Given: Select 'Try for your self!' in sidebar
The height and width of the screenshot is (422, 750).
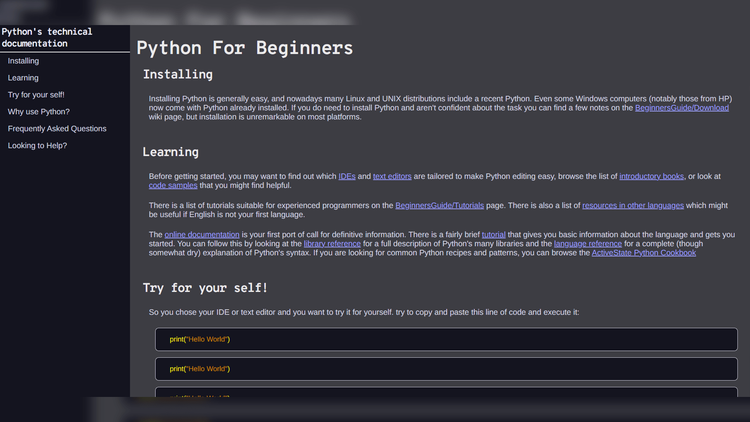Looking at the screenshot, I should tap(36, 95).
